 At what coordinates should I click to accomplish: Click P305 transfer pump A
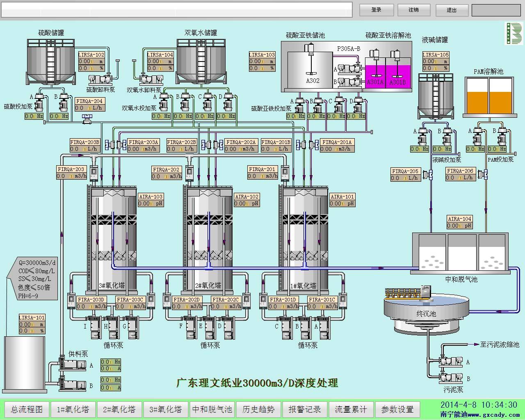click(349, 69)
